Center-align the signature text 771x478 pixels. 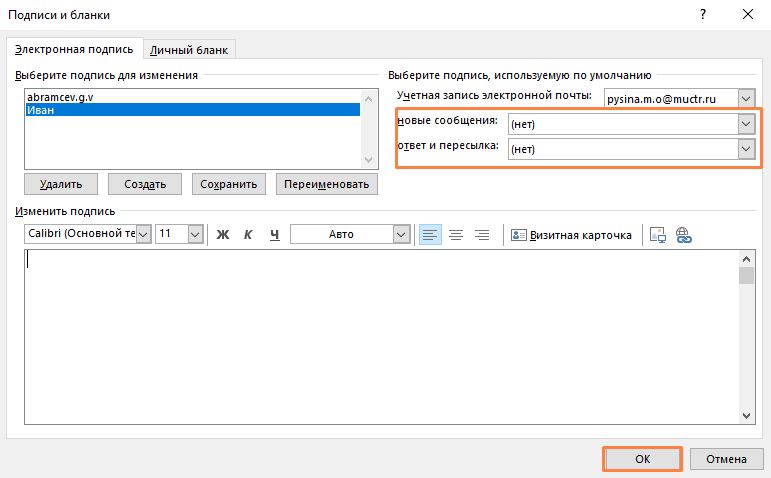[456, 234]
